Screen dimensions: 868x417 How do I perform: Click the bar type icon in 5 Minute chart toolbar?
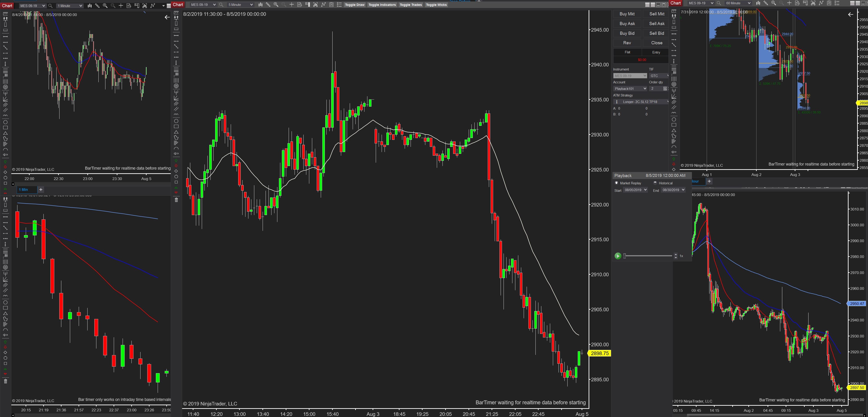coord(260,5)
